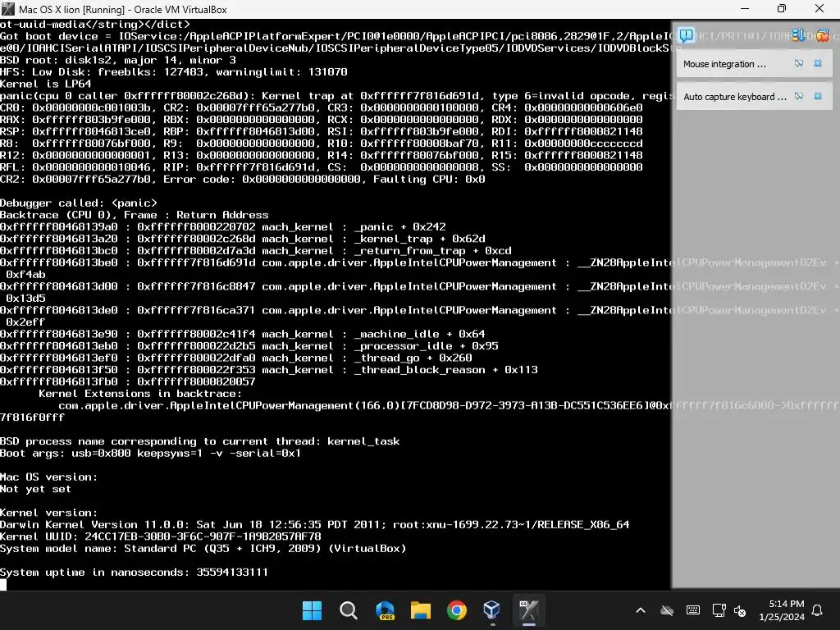The image size is (840, 630).
Task: Click the '_thread_go + 0x260' backtrace line
Action: pos(236,358)
